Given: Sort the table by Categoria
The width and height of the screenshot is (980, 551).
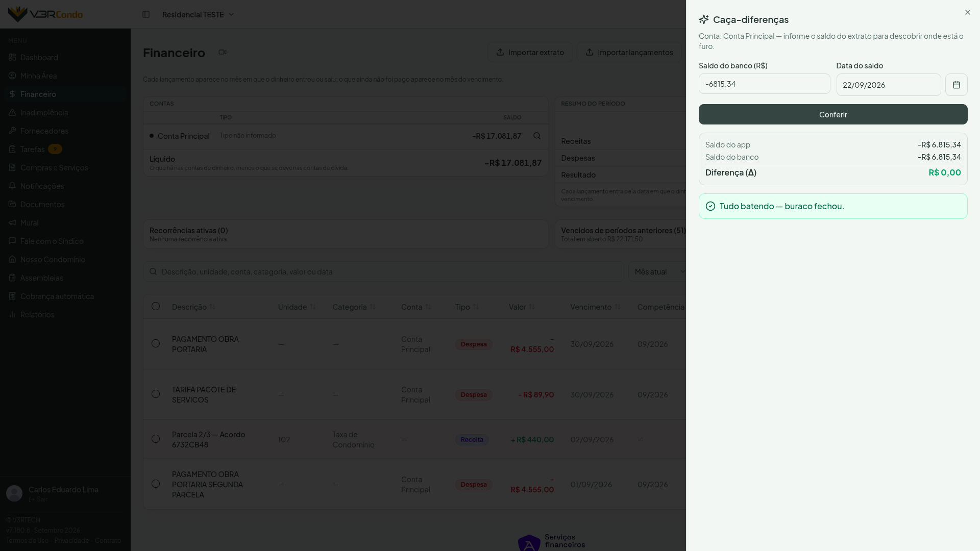Looking at the screenshot, I should [354, 307].
